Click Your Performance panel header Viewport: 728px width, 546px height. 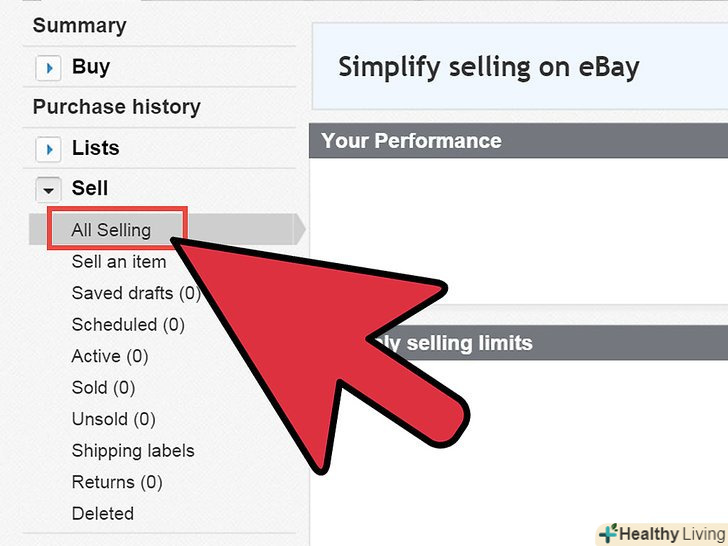(x=411, y=141)
